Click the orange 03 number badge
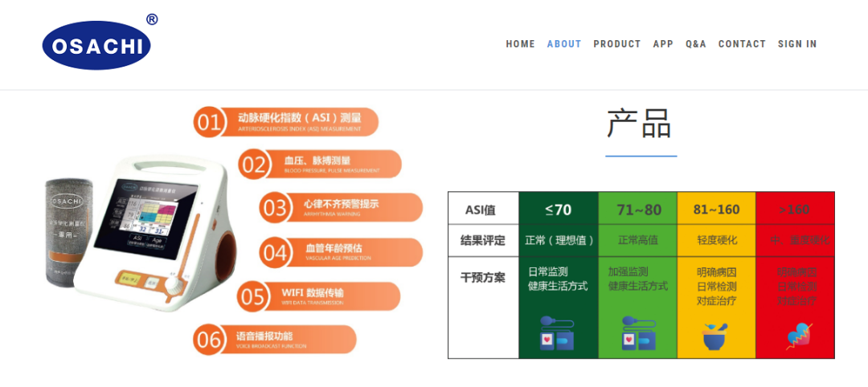Viewport: 868px width, 387px height. [x=275, y=208]
